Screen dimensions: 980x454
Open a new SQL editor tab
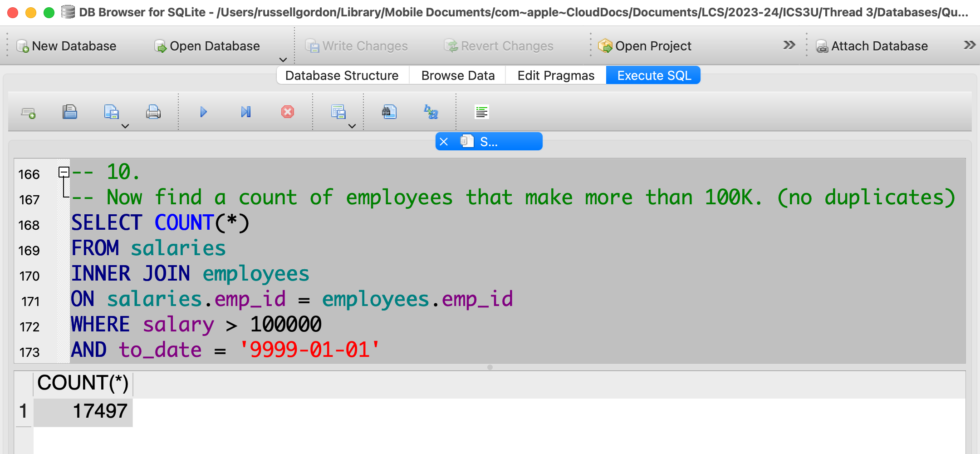28,112
